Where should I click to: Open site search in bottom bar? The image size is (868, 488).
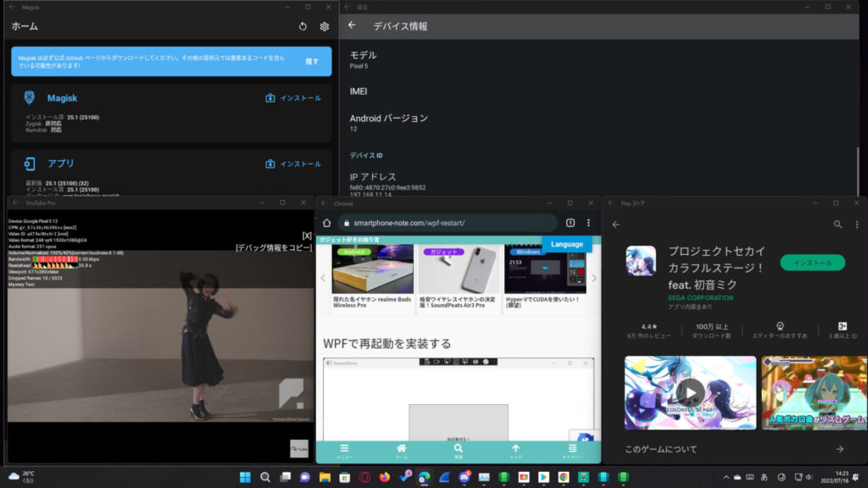click(x=459, y=452)
